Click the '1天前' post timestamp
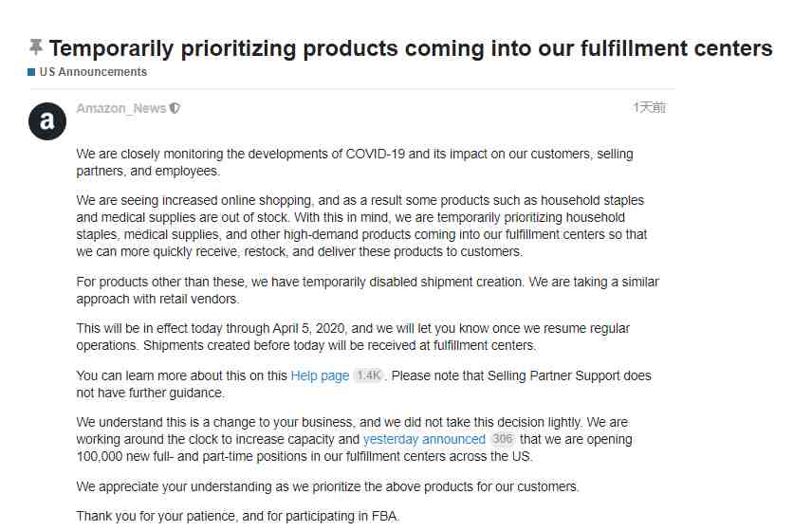812x531 pixels. (x=650, y=108)
